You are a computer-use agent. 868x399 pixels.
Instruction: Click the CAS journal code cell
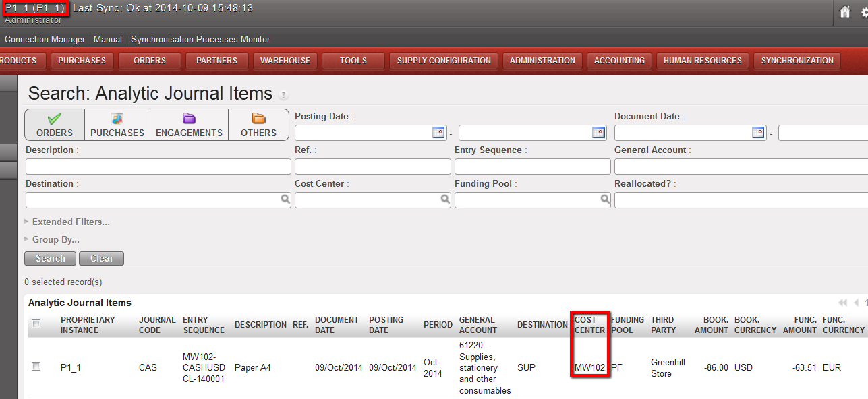coord(148,367)
